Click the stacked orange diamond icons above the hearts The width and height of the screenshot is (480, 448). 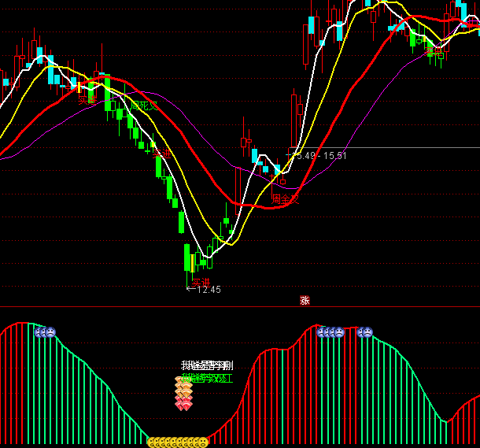coord(183,387)
